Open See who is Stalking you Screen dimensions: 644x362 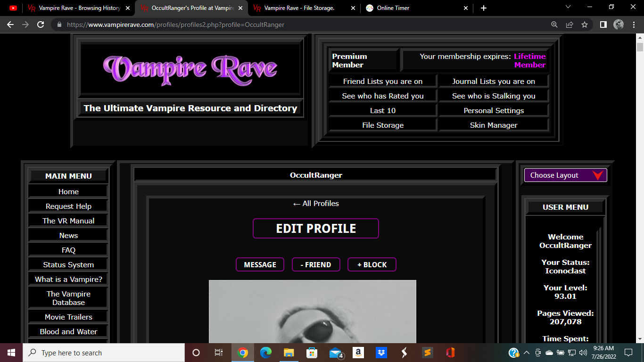coord(494,96)
